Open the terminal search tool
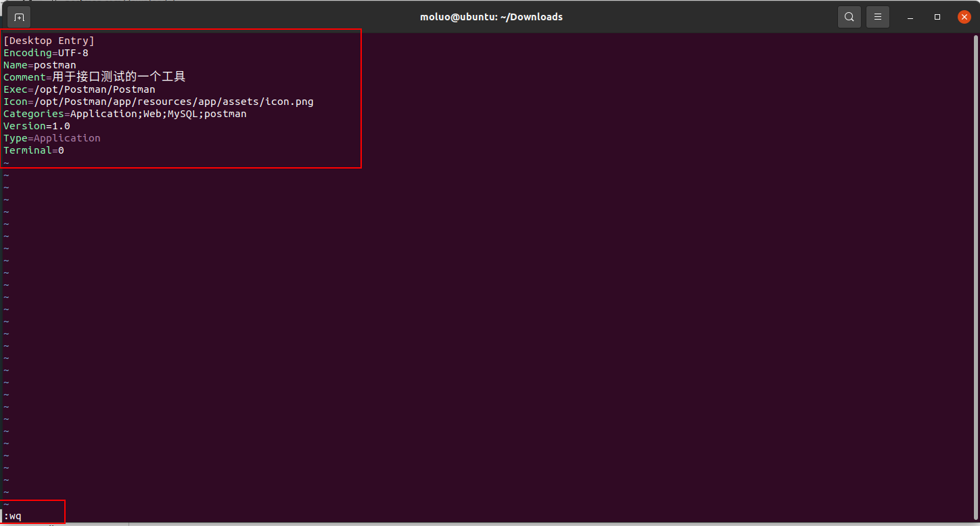This screenshot has width=980, height=526. [849, 17]
